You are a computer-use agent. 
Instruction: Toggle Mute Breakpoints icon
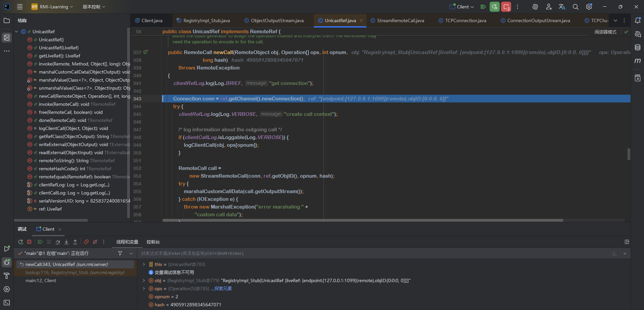tap(95, 242)
